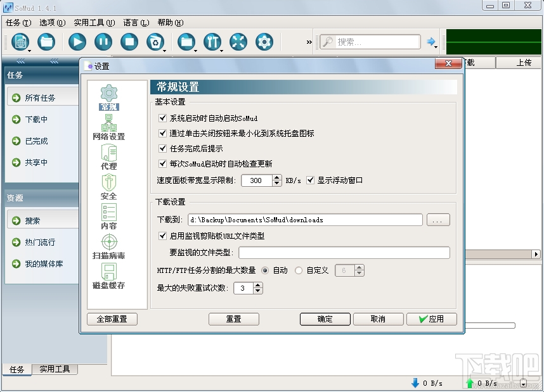Screen dimensions: 544x392
Task: Stop task with the stop icon
Action: 129,42
